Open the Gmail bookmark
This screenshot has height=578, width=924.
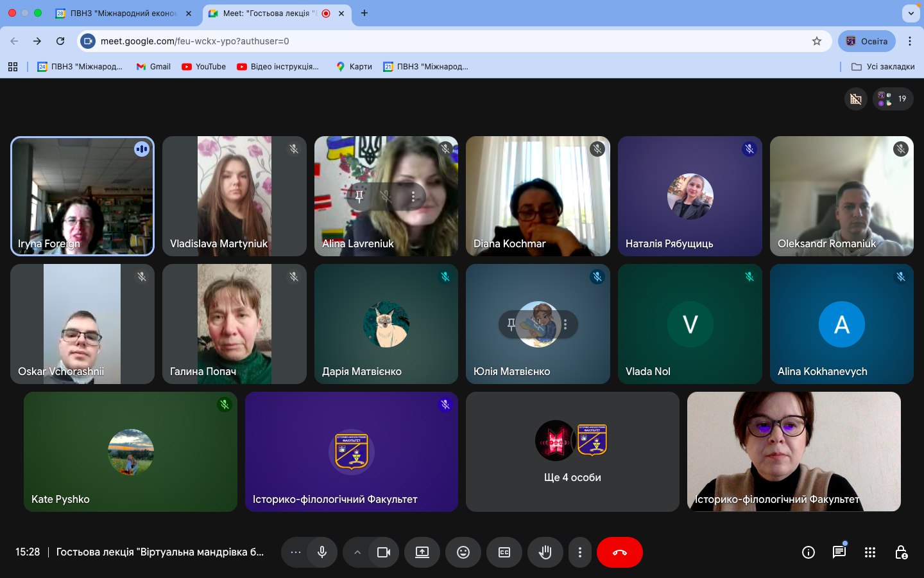[153, 67]
